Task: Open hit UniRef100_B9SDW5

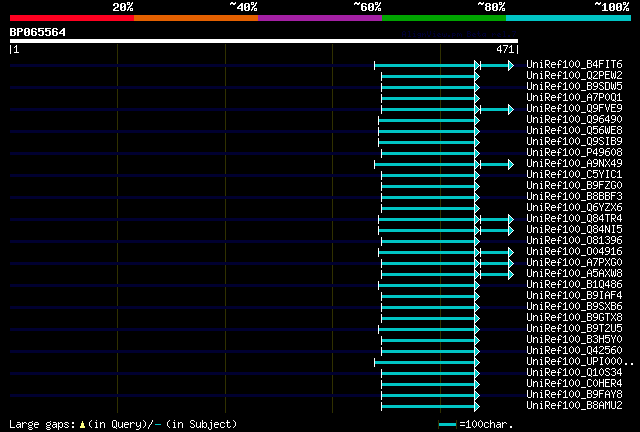Action: pyautogui.click(x=574, y=87)
